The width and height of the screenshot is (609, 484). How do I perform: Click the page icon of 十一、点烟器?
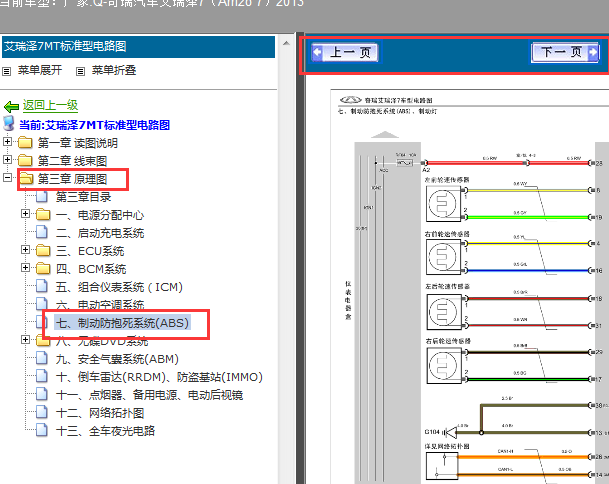(42, 394)
